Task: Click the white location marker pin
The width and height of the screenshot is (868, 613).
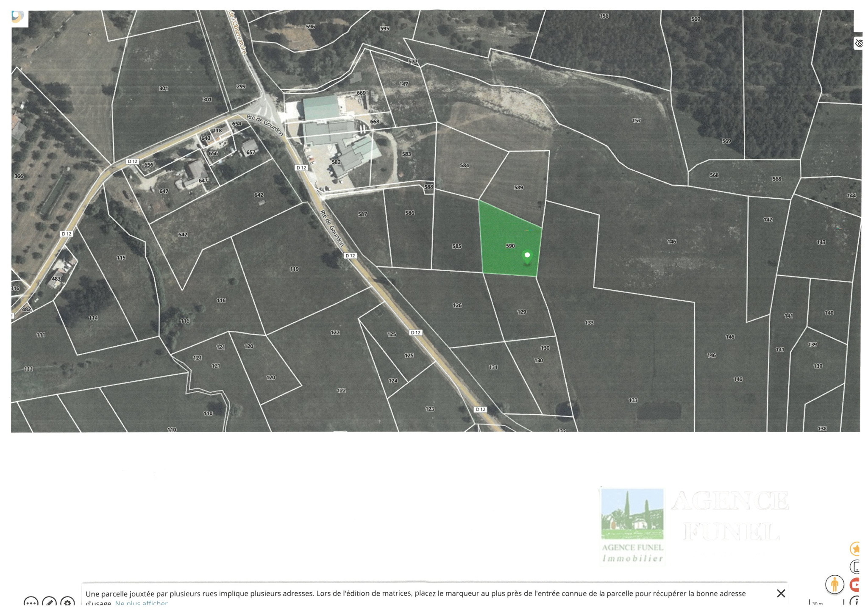Action: [x=527, y=257]
